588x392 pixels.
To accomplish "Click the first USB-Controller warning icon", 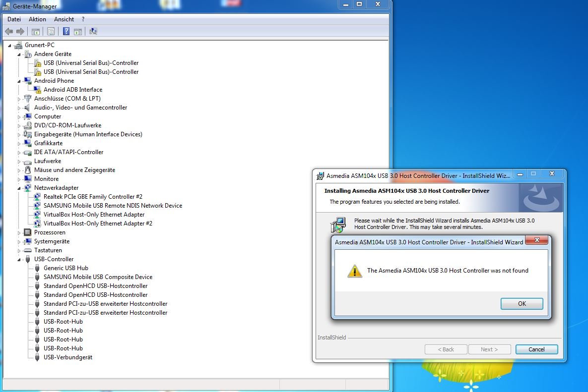I will (37, 63).
